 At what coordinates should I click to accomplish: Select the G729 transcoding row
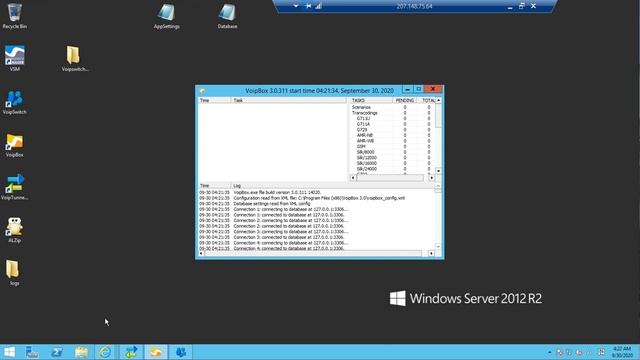392,130
